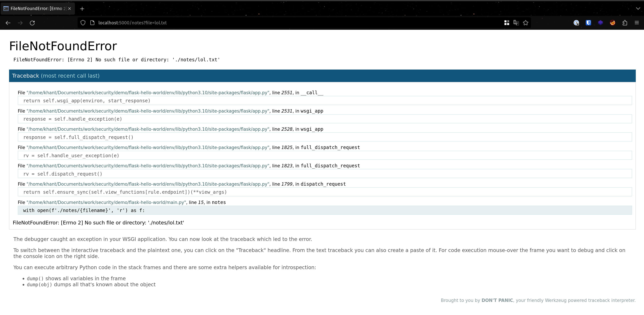The width and height of the screenshot is (644, 315).
Task: Click the grid apps icon in address bar
Action: click(507, 23)
